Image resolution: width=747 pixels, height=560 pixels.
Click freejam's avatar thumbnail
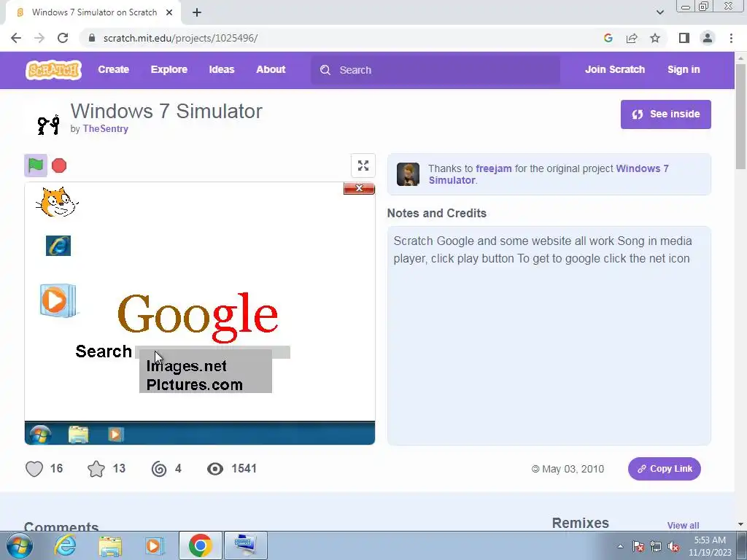(x=409, y=174)
